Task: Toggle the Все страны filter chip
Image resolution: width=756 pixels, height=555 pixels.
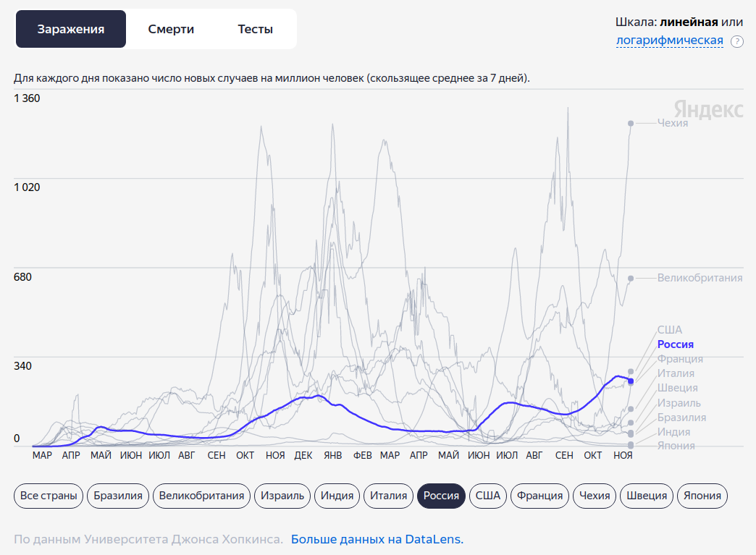Action: [x=48, y=496]
